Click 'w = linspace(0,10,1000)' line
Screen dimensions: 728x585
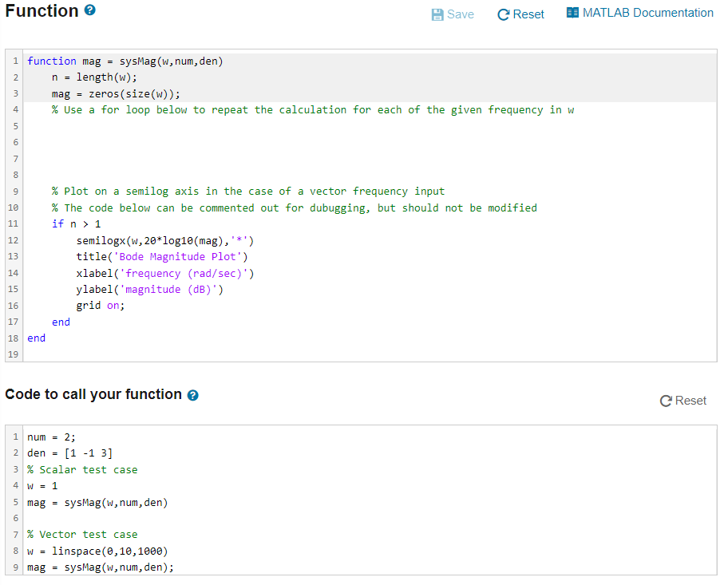pyautogui.click(x=97, y=551)
